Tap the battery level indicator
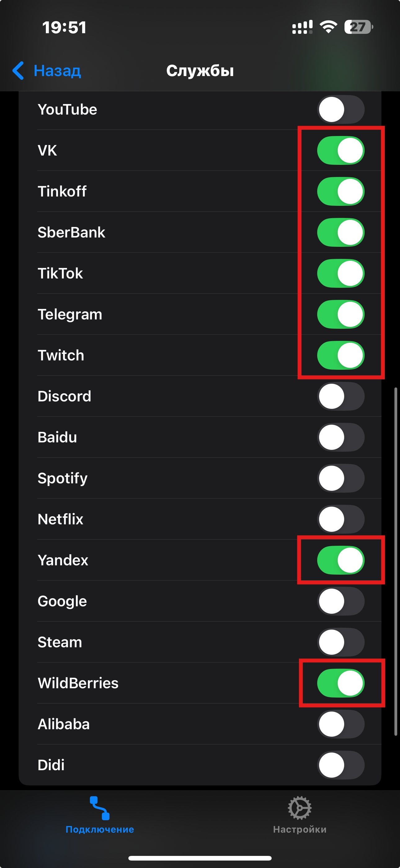Screen dimensions: 400x868 pyautogui.click(x=358, y=27)
